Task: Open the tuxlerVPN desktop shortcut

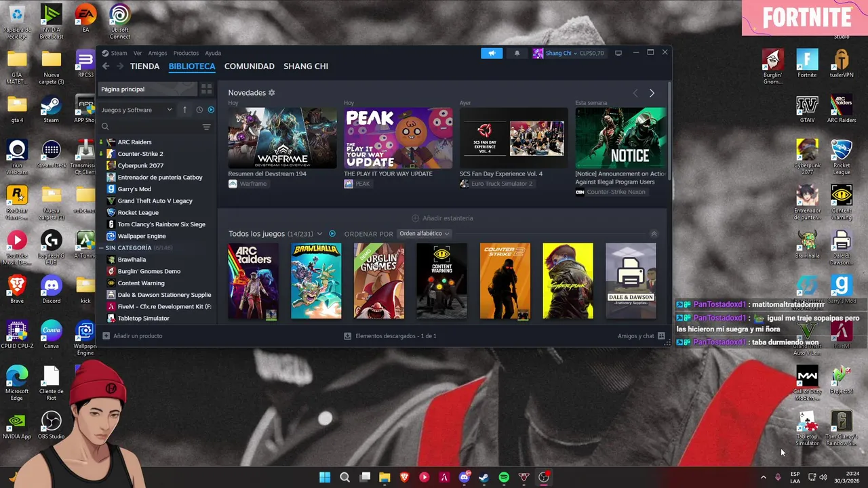Action: (x=842, y=64)
